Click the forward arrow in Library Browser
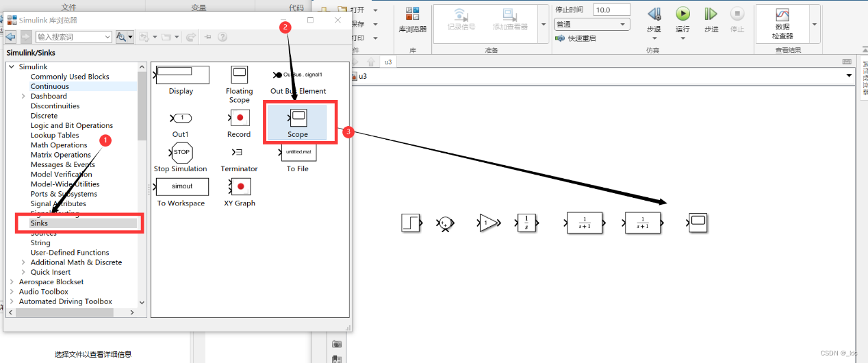The image size is (868, 363). coord(25,37)
